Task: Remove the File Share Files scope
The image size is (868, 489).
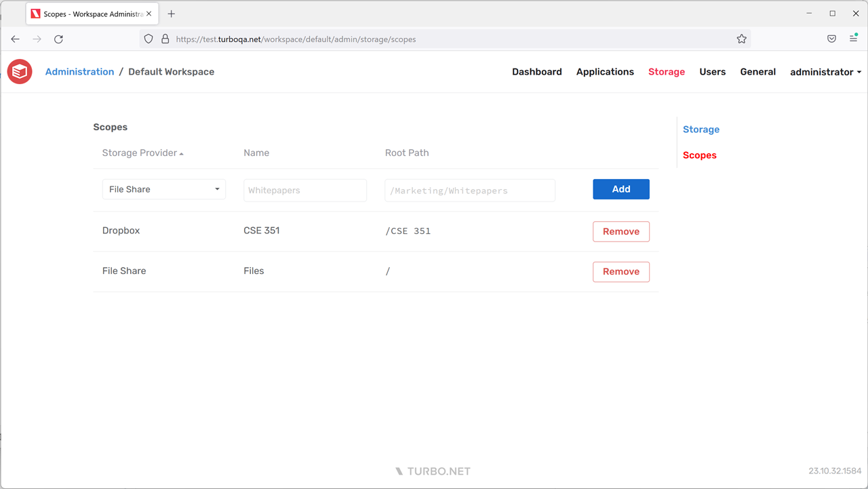Action: pos(620,272)
